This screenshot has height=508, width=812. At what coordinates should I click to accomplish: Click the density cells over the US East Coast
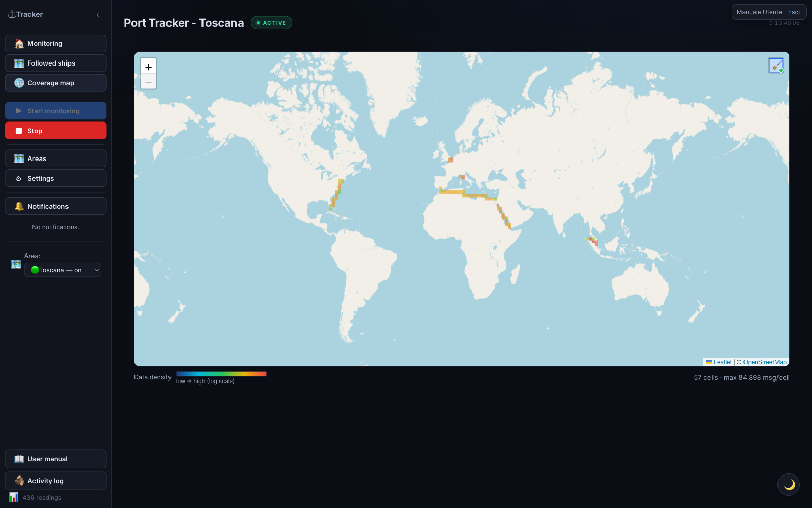(336, 195)
